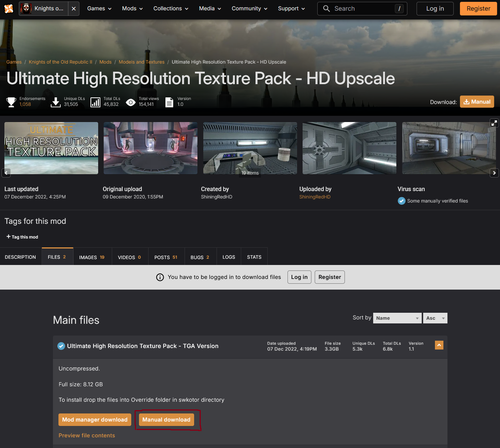Open the Sort by Name dropdown
This screenshot has height=448, width=500.
(397, 318)
